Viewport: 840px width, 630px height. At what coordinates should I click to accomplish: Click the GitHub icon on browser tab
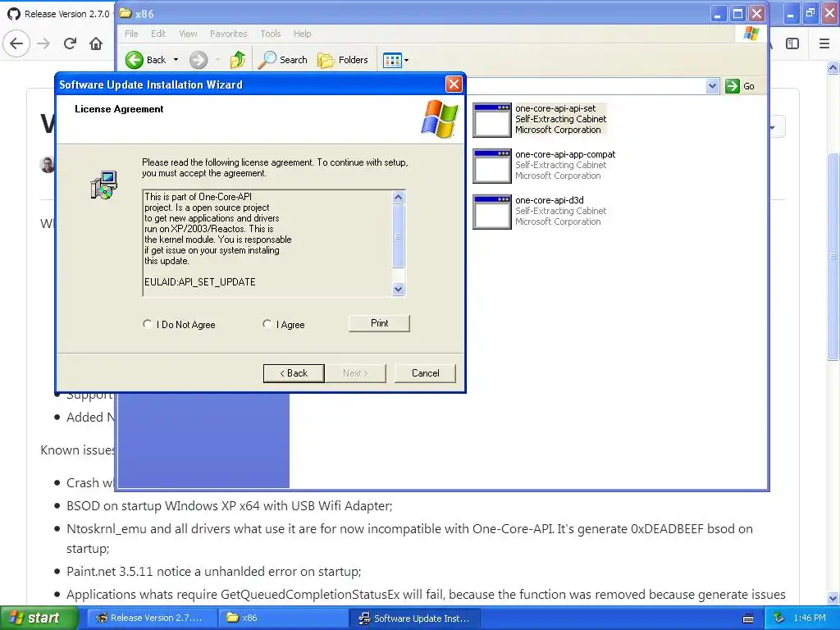tap(14, 14)
